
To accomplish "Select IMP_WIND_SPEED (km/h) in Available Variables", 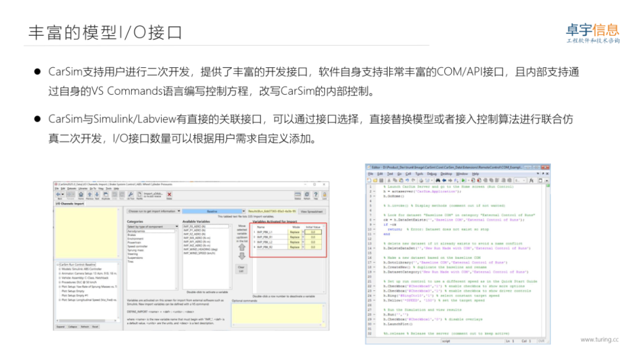I will coord(199,253).
